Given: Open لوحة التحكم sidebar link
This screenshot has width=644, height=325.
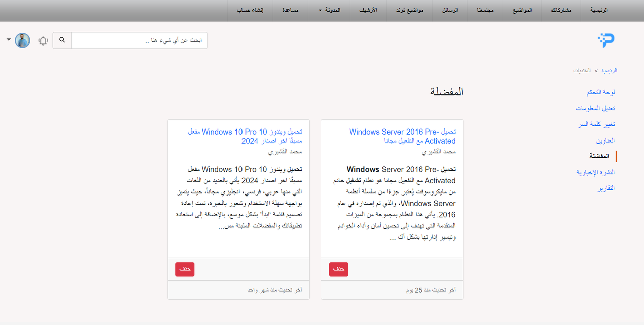Looking at the screenshot, I should [601, 93].
